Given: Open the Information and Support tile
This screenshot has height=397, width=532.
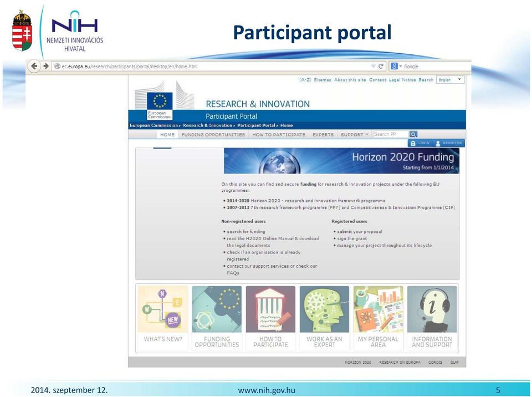Looking at the screenshot, I should [432, 317].
